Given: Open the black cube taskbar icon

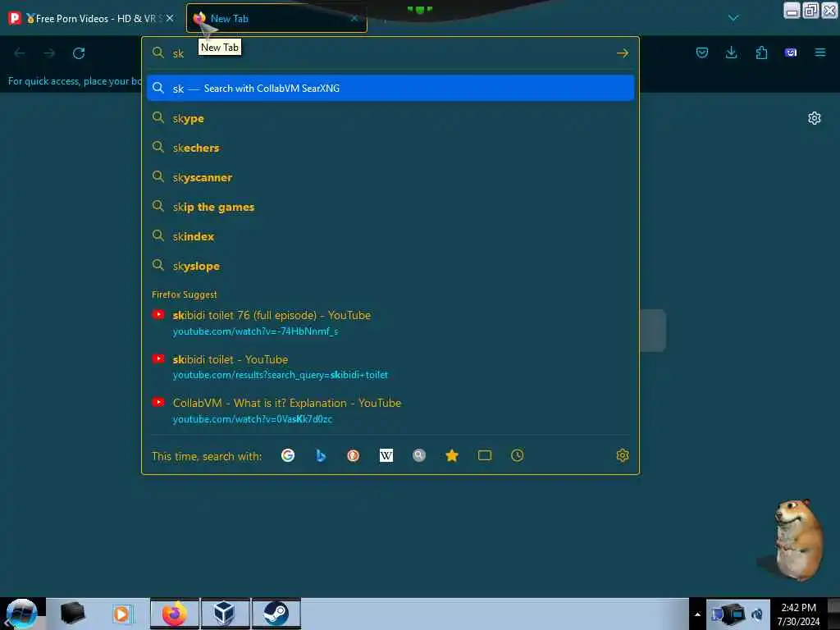Looking at the screenshot, I should tap(72, 614).
